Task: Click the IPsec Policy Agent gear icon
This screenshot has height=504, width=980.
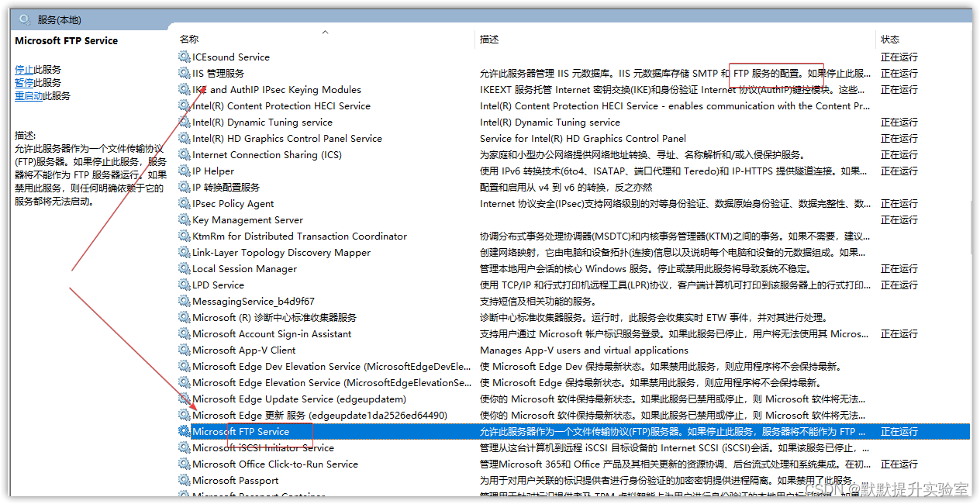Action: click(x=184, y=203)
